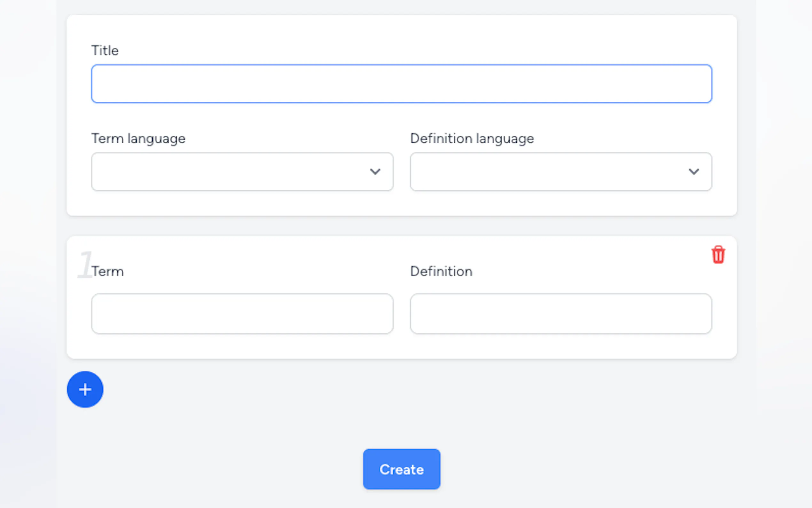812x508 pixels.
Task: Click the Definition language label
Action: [472, 139]
